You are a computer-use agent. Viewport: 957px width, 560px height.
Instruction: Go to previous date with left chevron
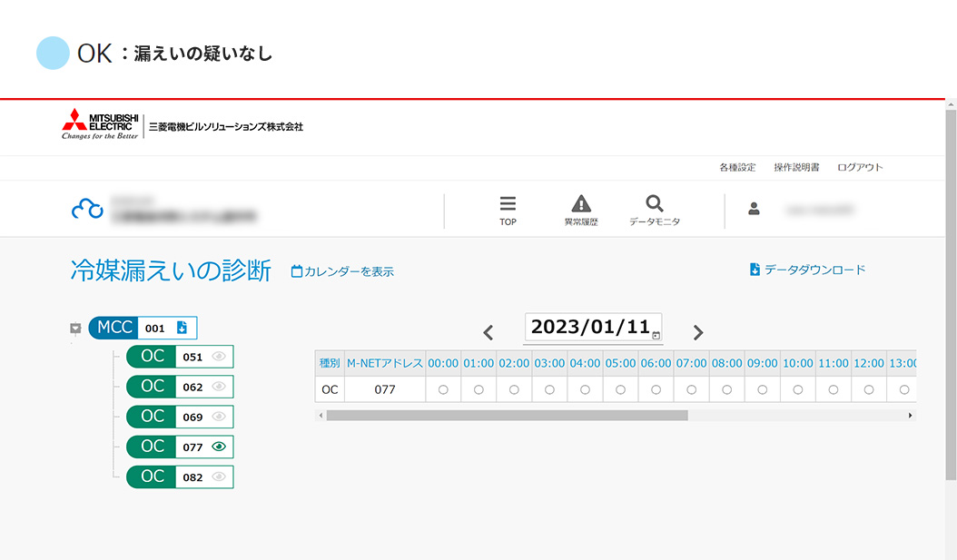click(488, 332)
